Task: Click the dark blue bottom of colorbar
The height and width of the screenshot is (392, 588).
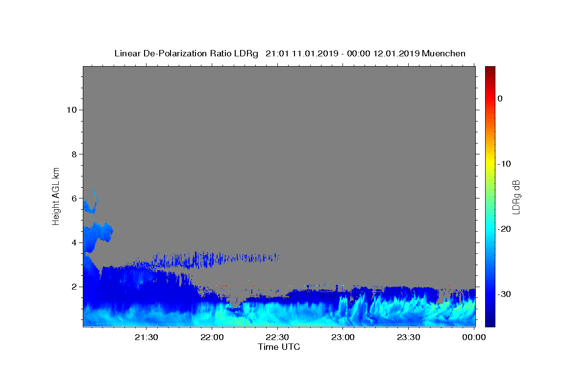Action: pyautogui.click(x=490, y=322)
